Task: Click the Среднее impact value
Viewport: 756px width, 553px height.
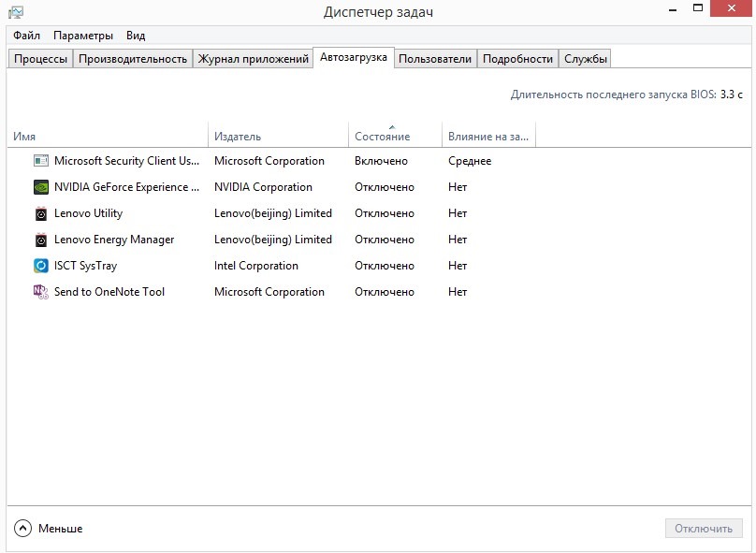Action: [470, 161]
